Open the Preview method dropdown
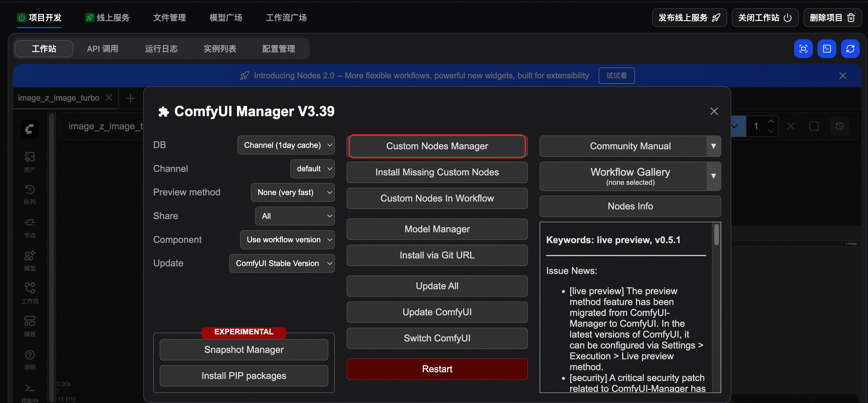The width and height of the screenshot is (868, 403). pyautogui.click(x=293, y=192)
